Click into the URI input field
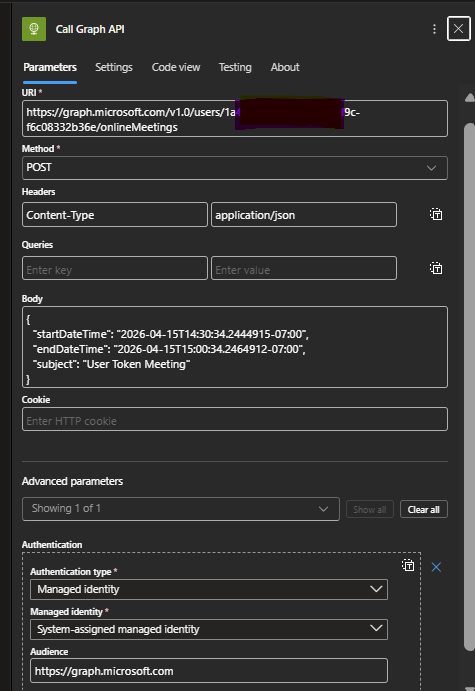 (235, 119)
